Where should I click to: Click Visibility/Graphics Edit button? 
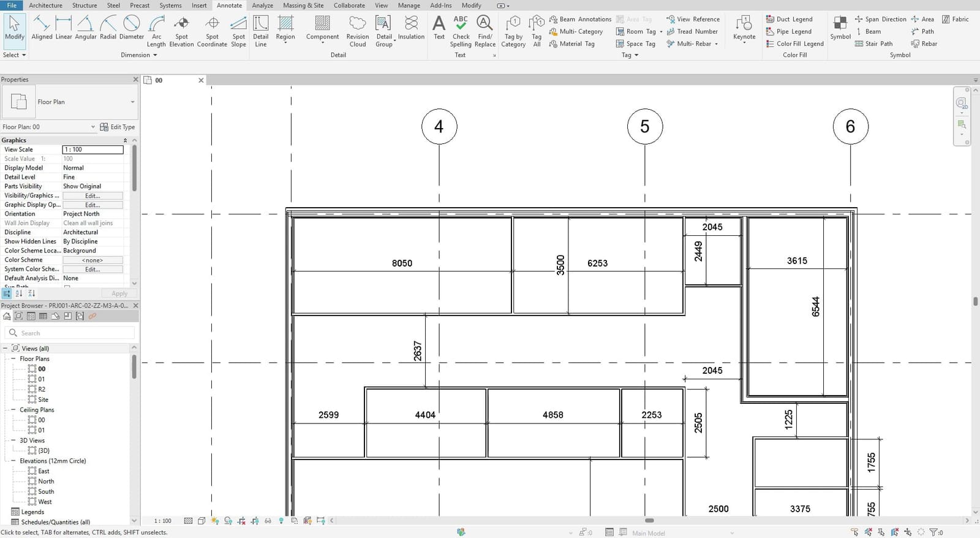92,195
